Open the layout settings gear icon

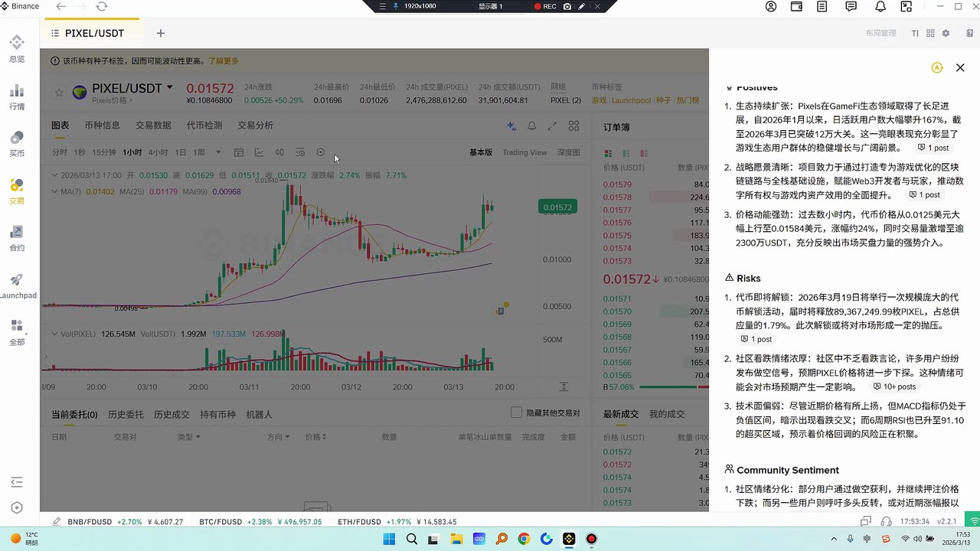pos(946,34)
